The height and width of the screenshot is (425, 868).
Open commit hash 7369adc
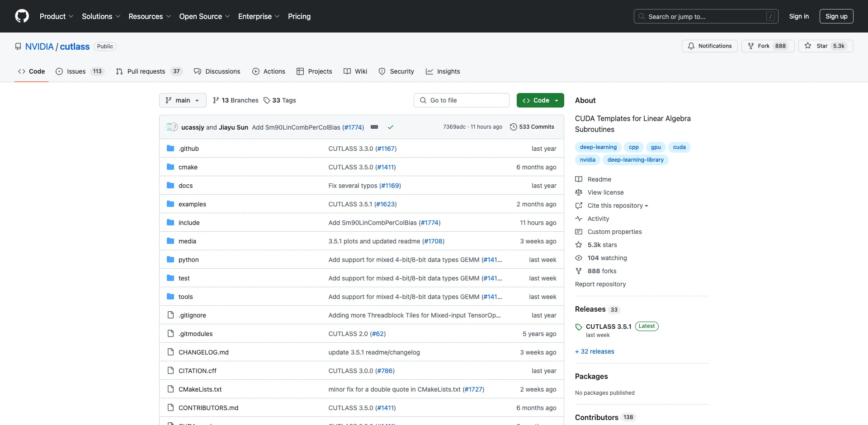pos(454,127)
